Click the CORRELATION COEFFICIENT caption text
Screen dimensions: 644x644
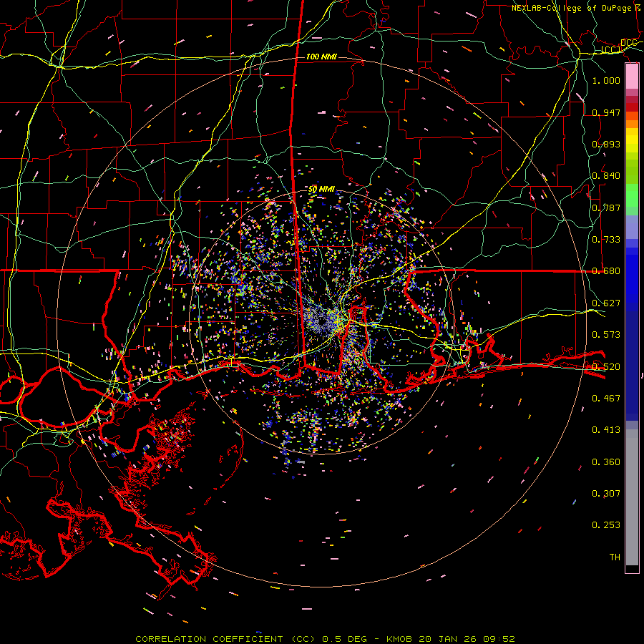pos(209,639)
